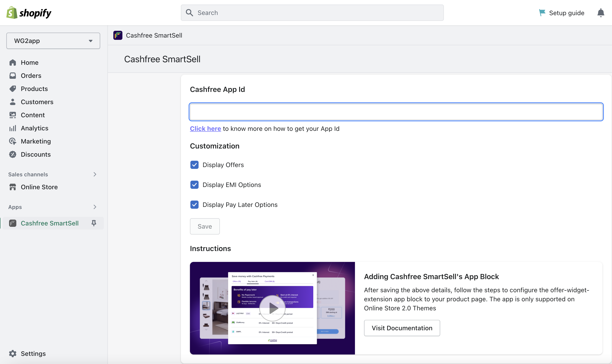
Task: Go to Orders in the sidebar
Action: (x=31, y=76)
